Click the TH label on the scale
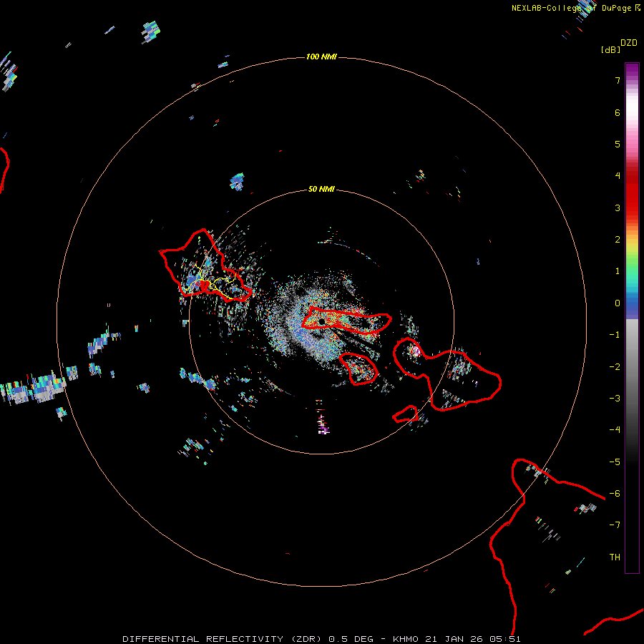644x644 pixels. tap(615, 557)
